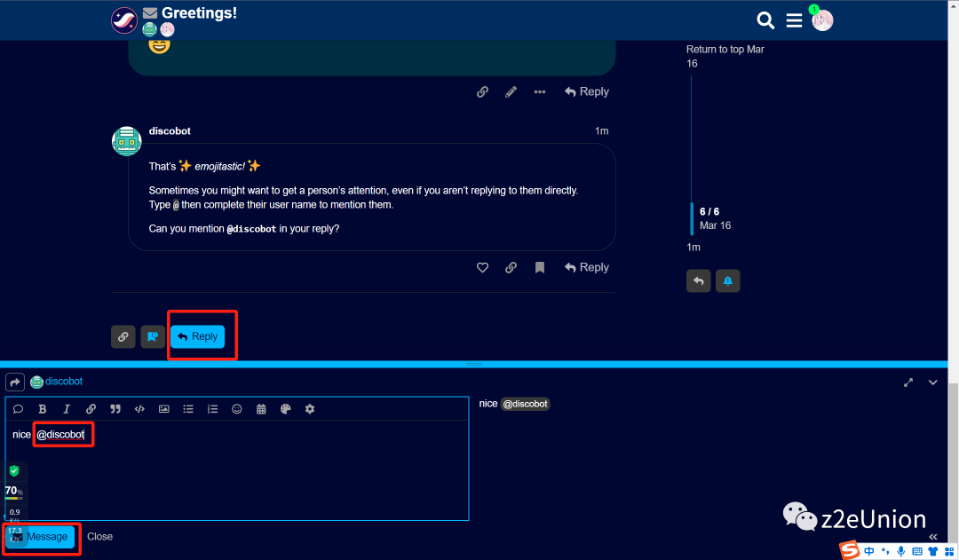Bookmark discobot's emojitastic post
Viewport: 959px width, 560px height.
pos(539,267)
